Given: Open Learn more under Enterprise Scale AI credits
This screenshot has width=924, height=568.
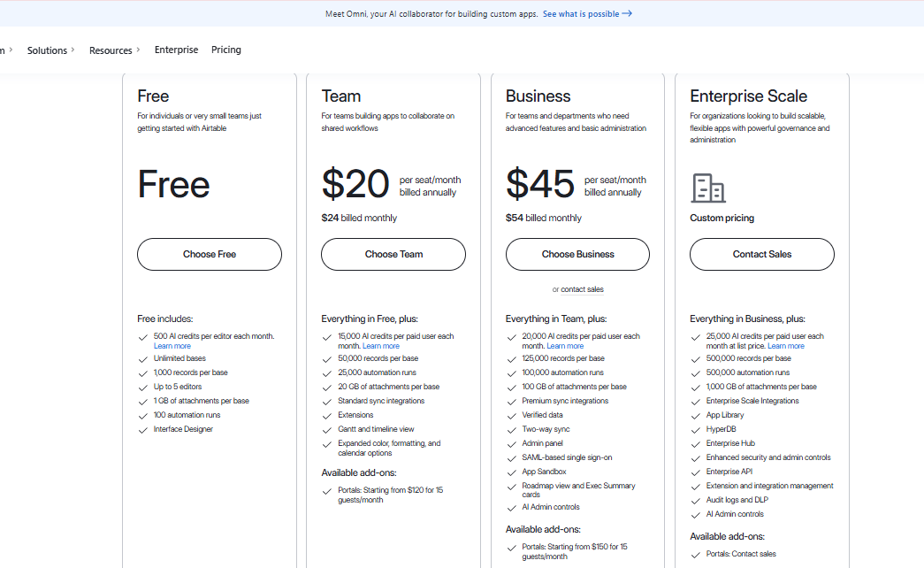Looking at the screenshot, I should click(785, 346).
